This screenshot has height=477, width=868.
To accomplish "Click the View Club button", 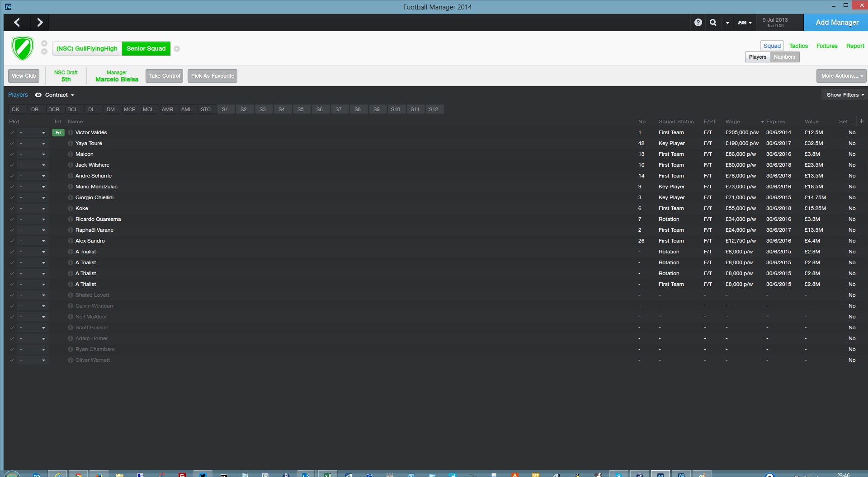I will pos(24,76).
